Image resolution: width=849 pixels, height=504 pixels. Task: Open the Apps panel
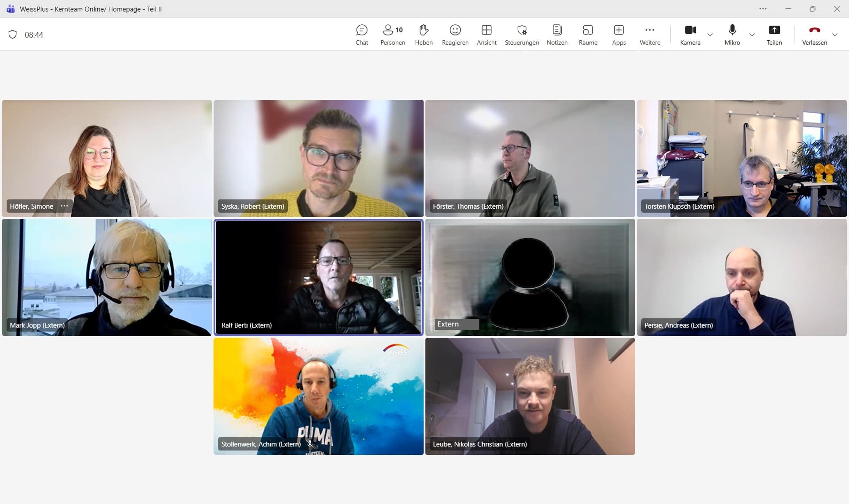pos(618,34)
